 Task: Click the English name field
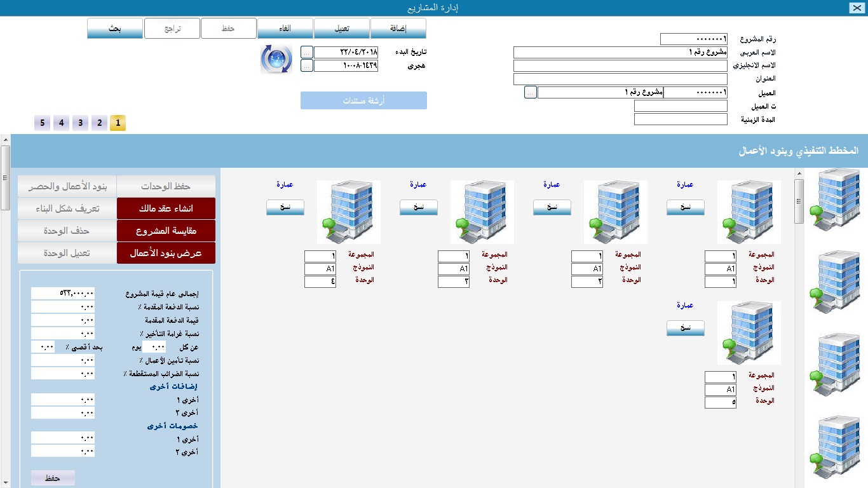[620, 65]
